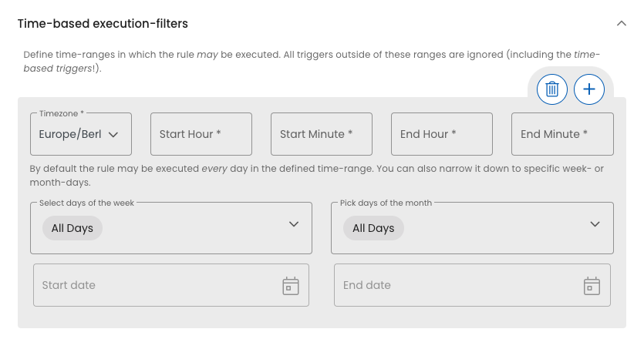The image size is (644, 339).
Task: Select the All Days chip for month days
Action: [373, 228]
